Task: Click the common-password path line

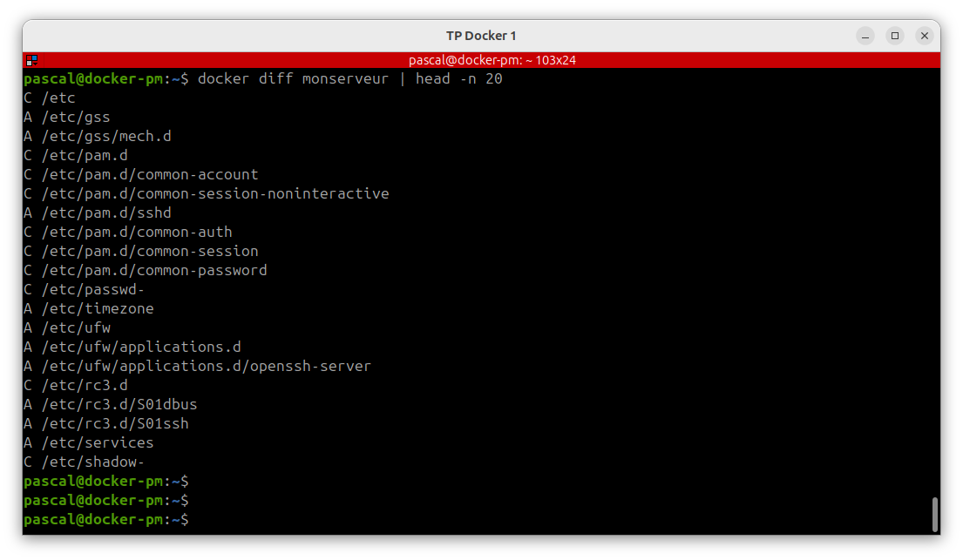Action: (153, 271)
